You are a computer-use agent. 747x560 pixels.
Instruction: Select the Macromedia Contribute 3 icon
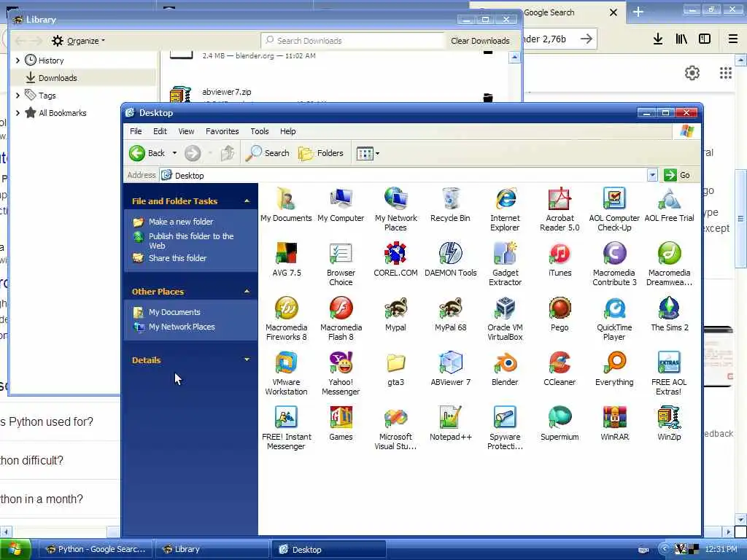614,263
